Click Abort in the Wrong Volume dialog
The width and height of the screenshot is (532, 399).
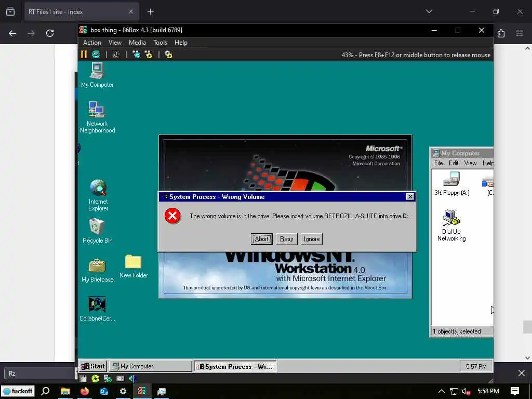(262, 239)
